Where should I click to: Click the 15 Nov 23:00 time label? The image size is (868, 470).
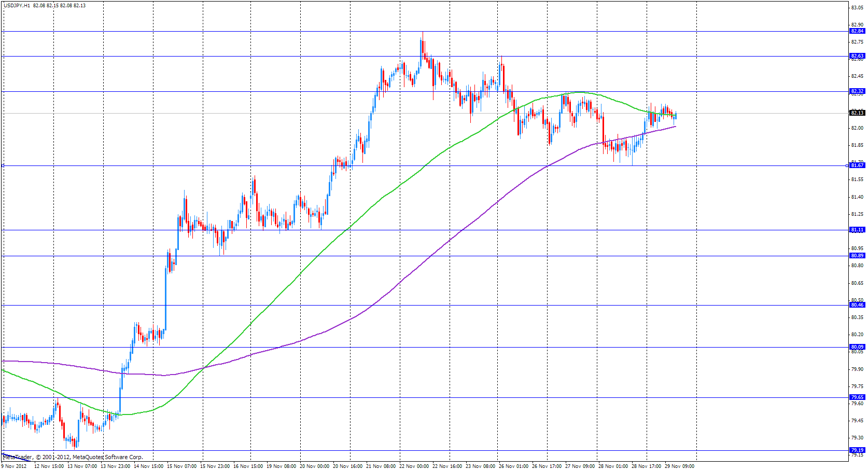pyautogui.click(x=215, y=466)
